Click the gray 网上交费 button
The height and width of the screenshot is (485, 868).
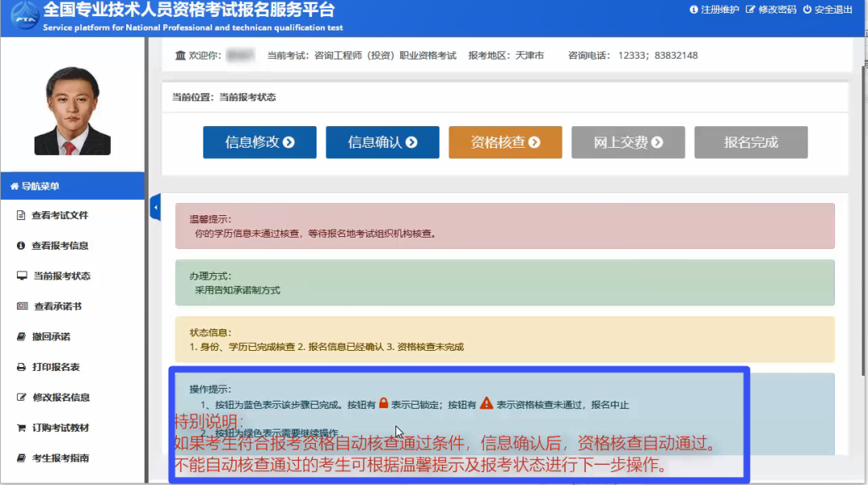click(x=628, y=142)
